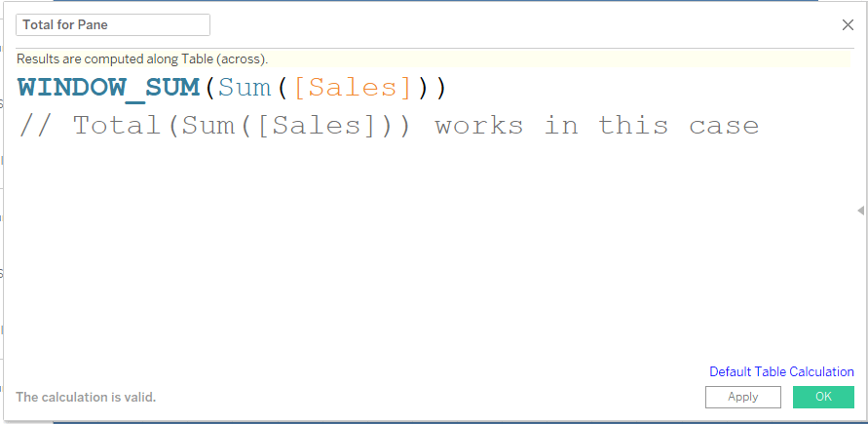Confirm the calculation with the OK button
The image size is (868, 424).
(824, 397)
